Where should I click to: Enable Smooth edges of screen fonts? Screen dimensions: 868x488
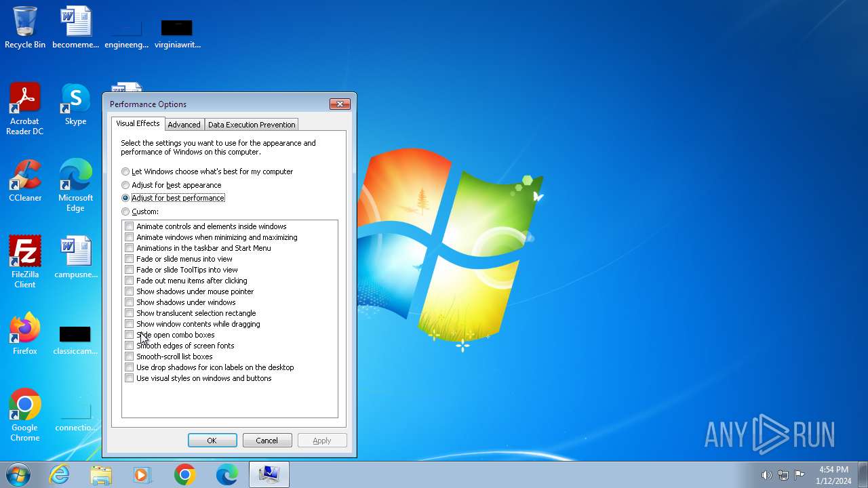pyautogui.click(x=130, y=346)
